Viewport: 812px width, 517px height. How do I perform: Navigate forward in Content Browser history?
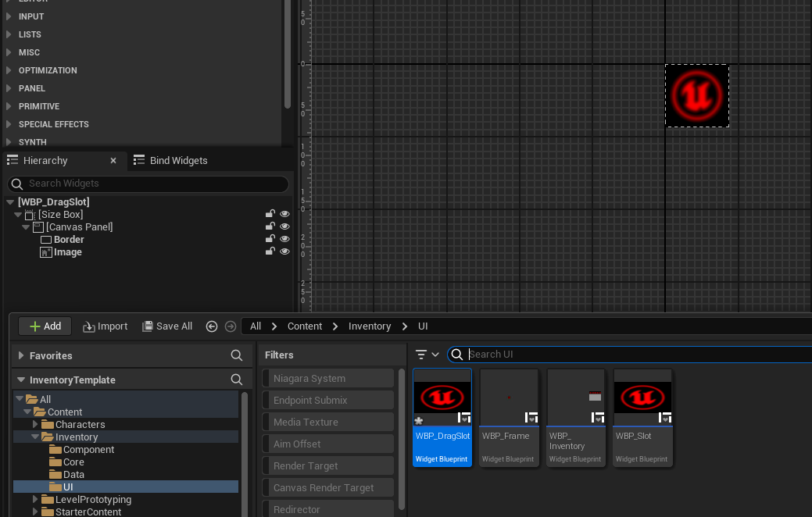click(x=231, y=326)
